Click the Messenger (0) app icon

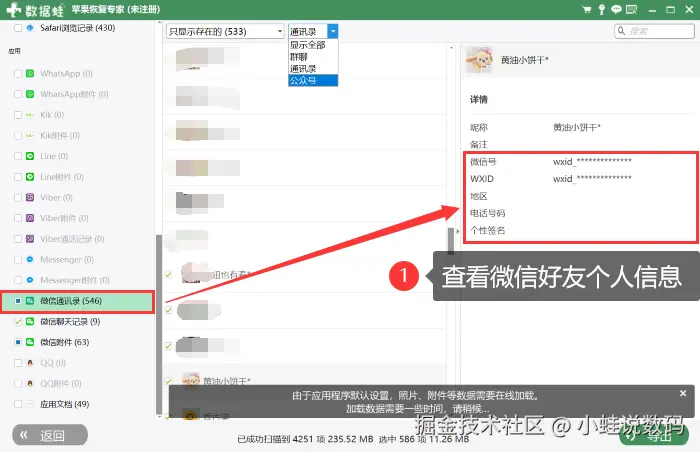(30, 259)
